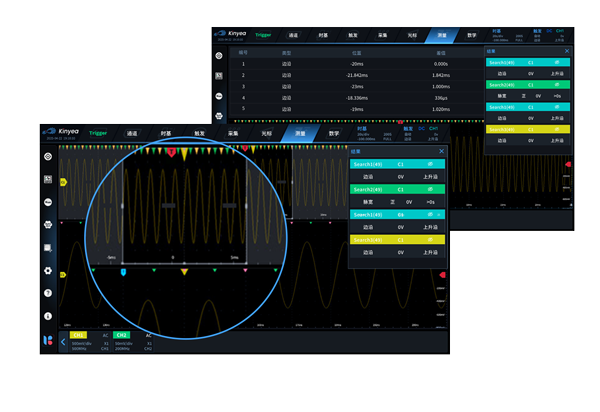The height and width of the screenshot is (412, 600).
Task: Open the 时基 tab in the front window
Action: point(166,134)
